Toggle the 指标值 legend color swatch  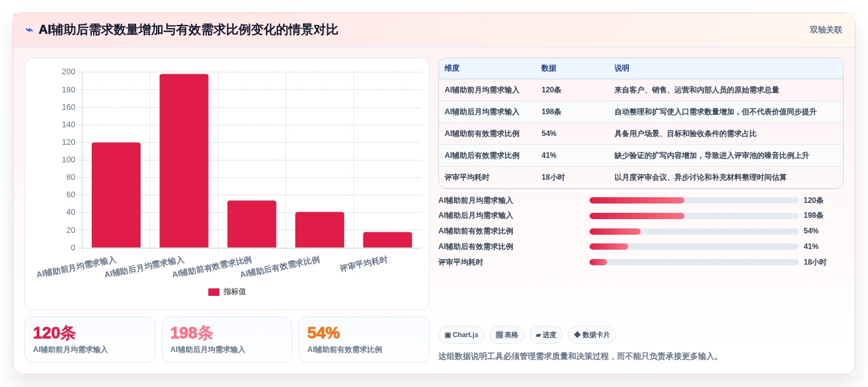pos(214,292)
